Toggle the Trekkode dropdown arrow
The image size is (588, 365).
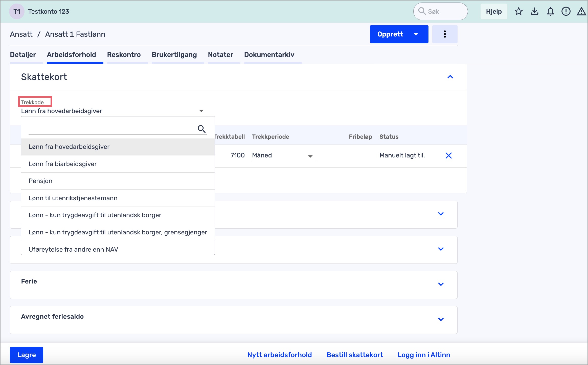pos(201,111)
